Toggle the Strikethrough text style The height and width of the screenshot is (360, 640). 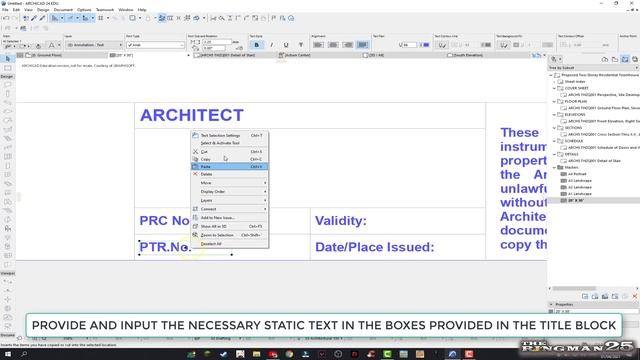301,45
